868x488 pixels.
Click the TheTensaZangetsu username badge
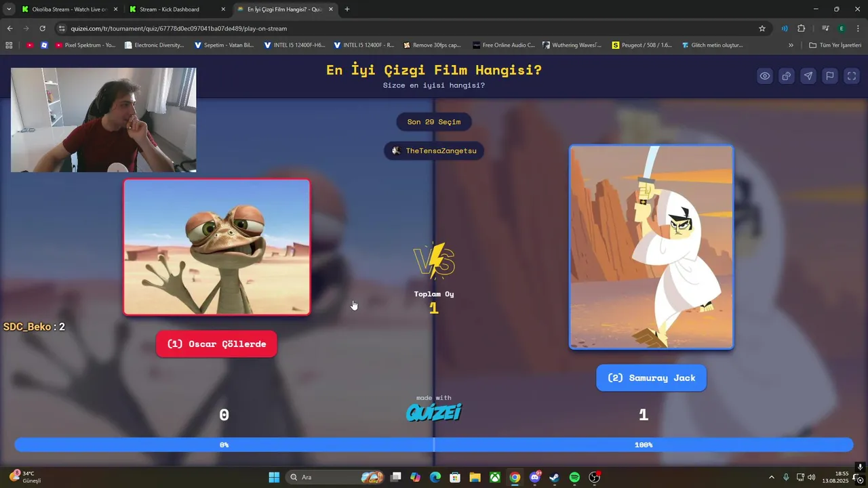pyautogui.click(x=434, y=150)
